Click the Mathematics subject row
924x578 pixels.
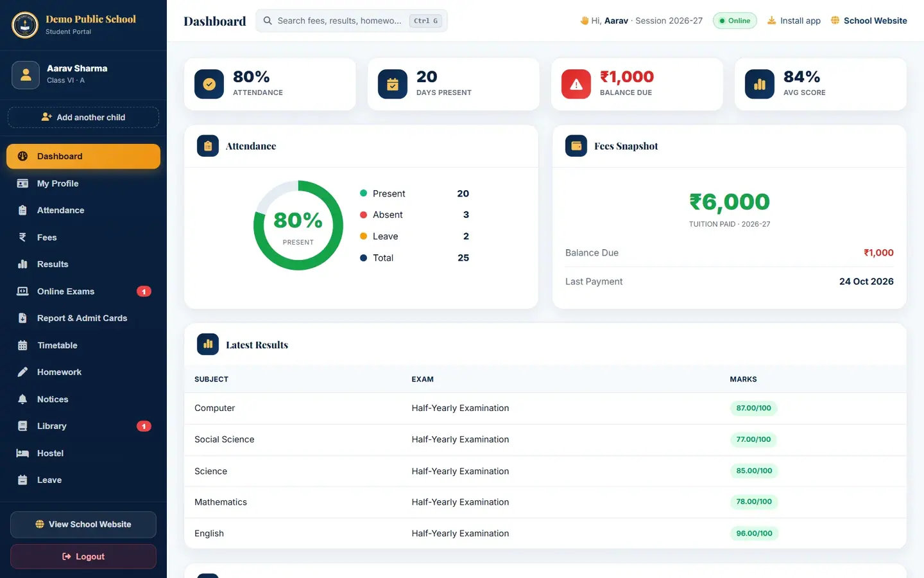pos(545,502)
